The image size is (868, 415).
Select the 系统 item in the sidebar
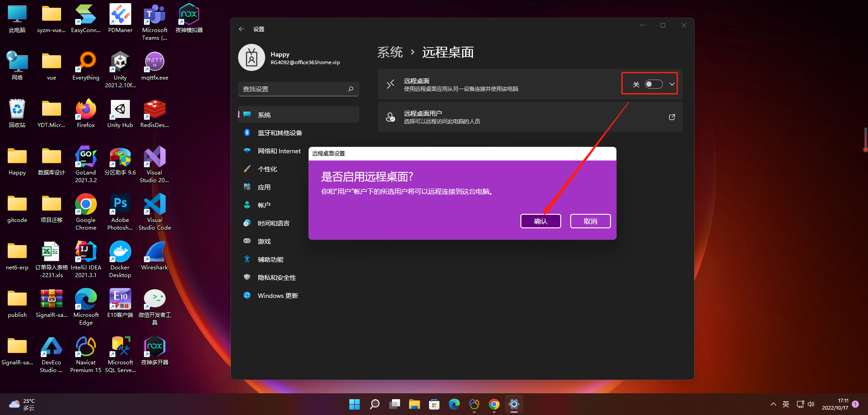click(265, 114)
